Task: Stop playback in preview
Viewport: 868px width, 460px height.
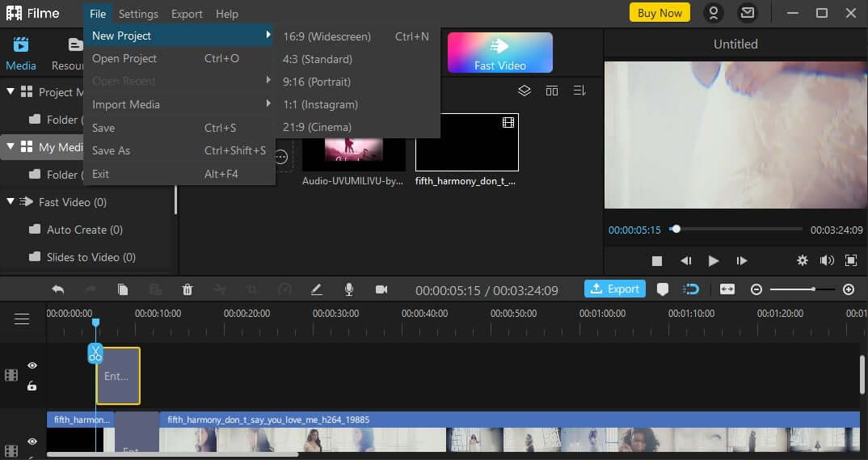Action: click(x=657, y=261)
